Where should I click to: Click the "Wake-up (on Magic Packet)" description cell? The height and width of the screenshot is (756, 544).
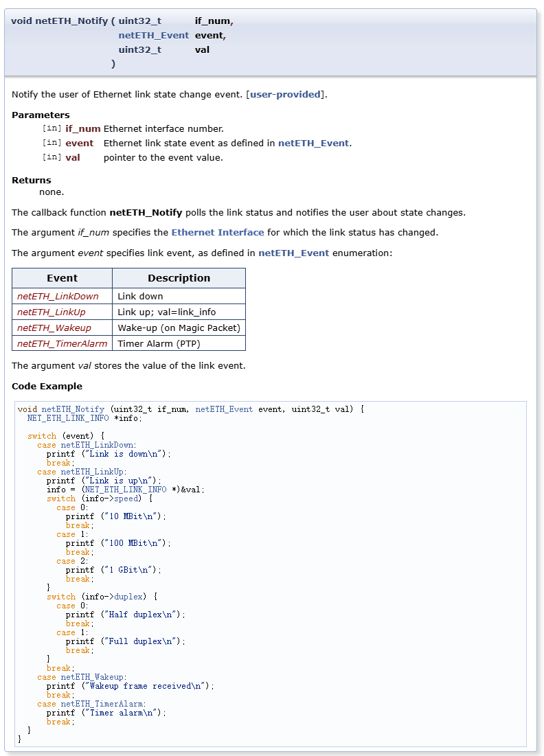(179, 328)
